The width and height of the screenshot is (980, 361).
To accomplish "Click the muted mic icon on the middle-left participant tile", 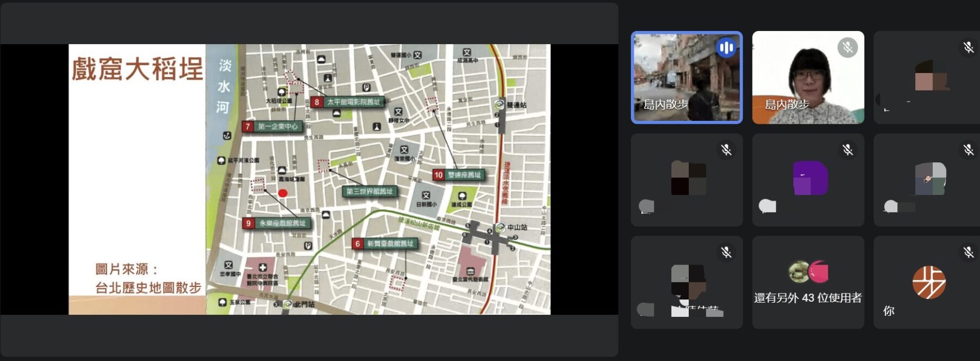I will tap(726, 150).
